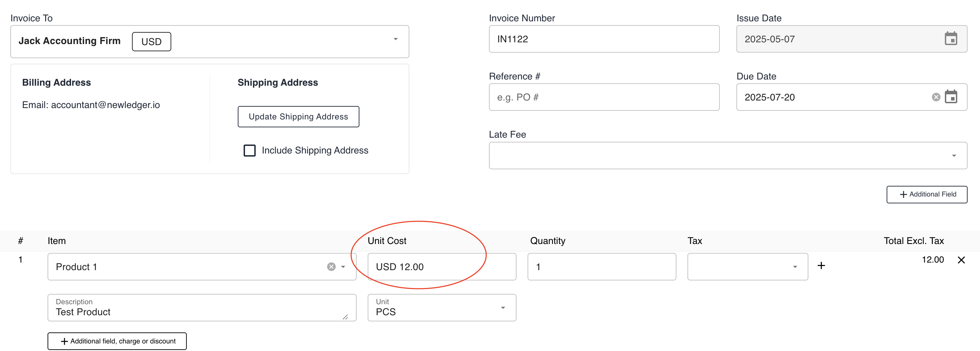
Task: Remove line item row 1
Action: [x=961, y=260]
